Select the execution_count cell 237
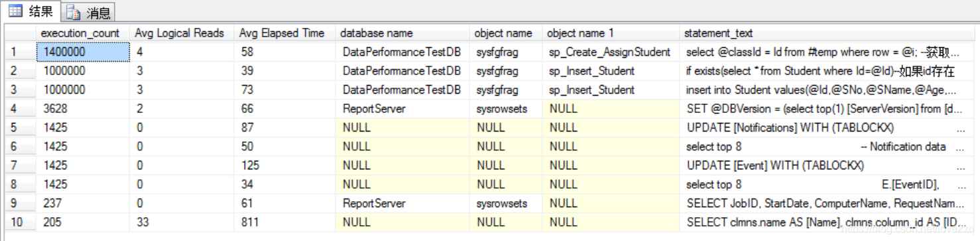Viewport: 980px width, 241px height. [83, 203]
